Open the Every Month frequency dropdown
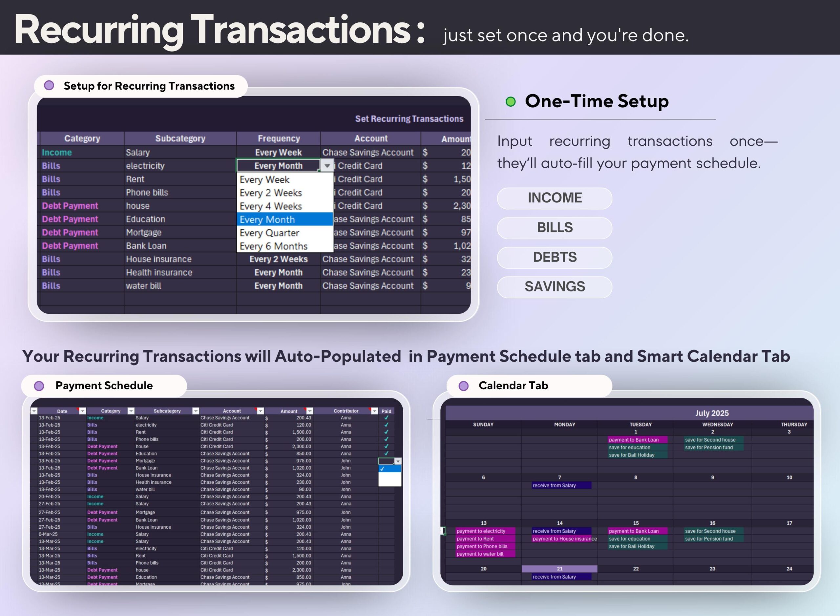The width and height of the screenshot is (840, 616). tap(327, 165)
